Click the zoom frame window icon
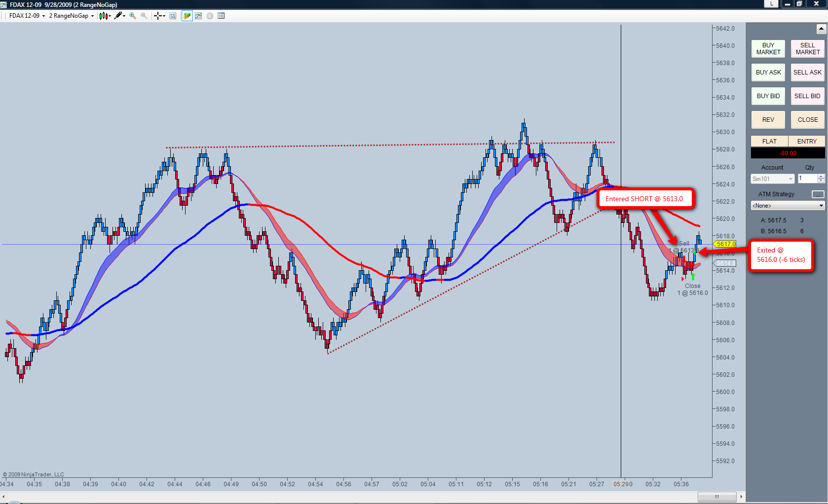This screenshot has width=828, height=504. (173, 16)
